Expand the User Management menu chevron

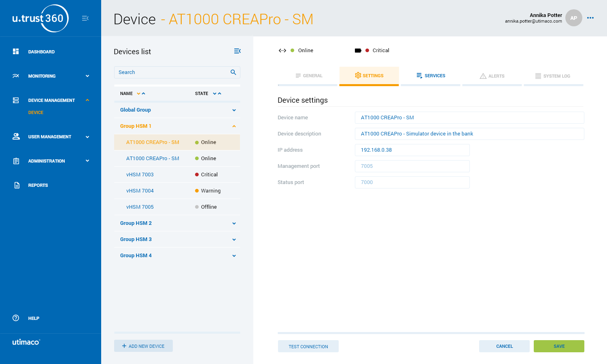point(87,137)
